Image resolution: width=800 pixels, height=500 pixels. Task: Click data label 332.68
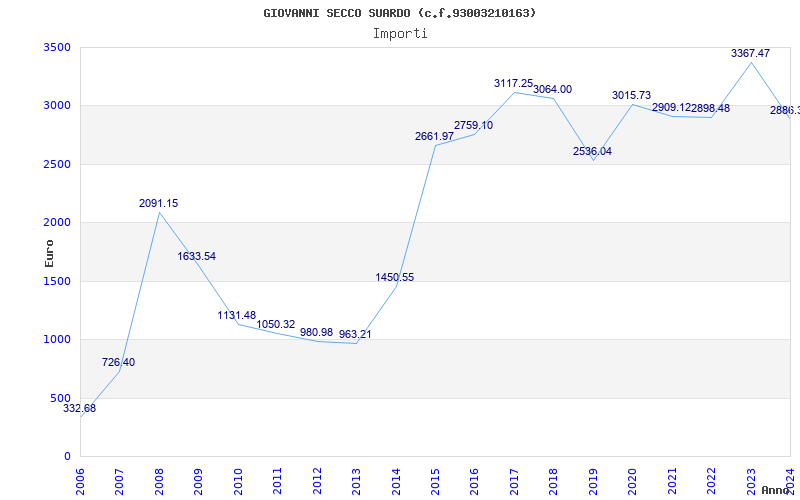[80, 409]
